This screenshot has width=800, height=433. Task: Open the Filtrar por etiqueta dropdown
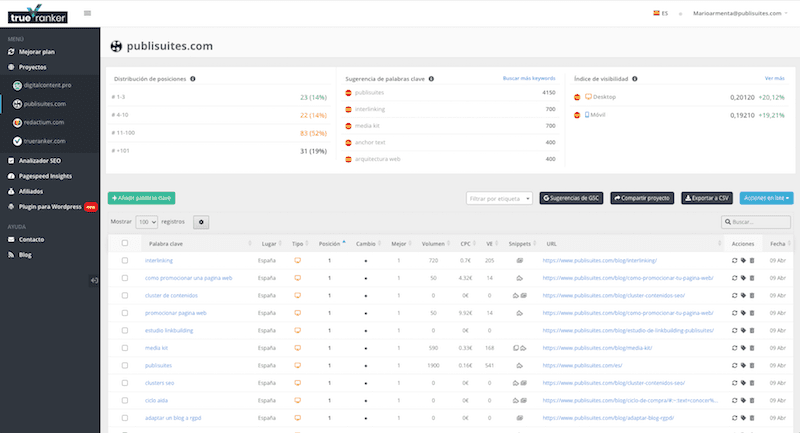point(499,198)
